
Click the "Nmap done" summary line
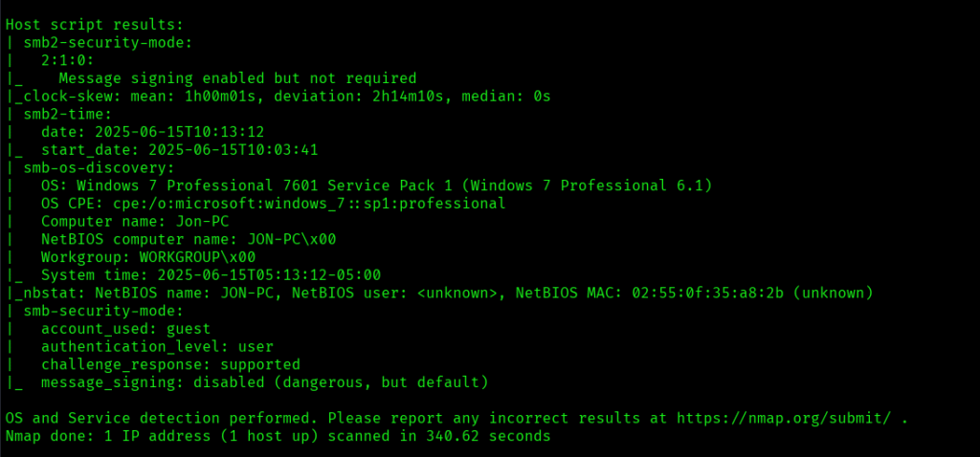click(x=278, y=436)
